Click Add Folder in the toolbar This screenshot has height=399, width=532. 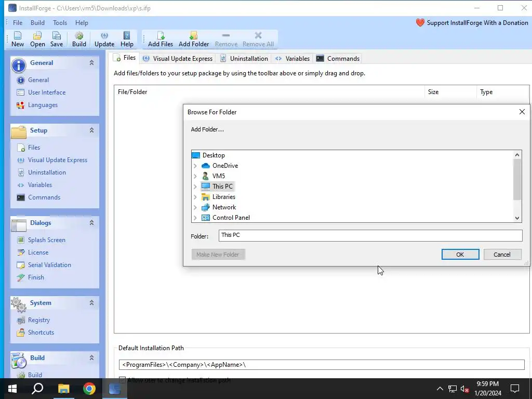[x=194, y=39]
